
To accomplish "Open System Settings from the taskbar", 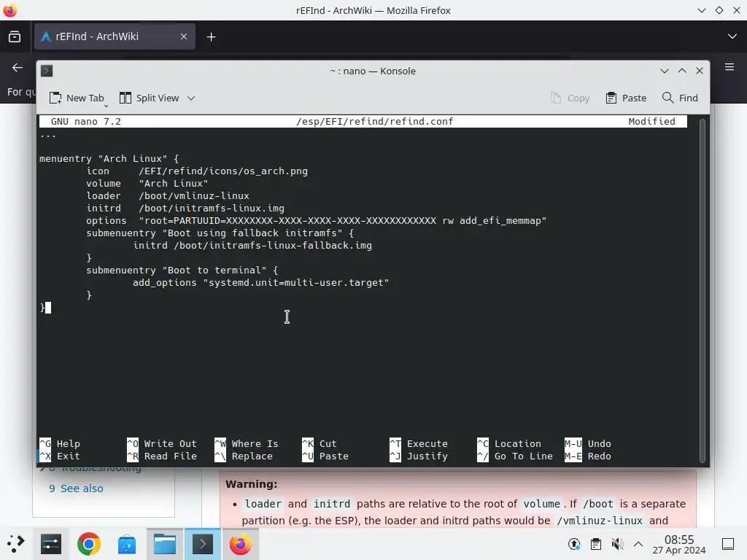I will 51,544.
